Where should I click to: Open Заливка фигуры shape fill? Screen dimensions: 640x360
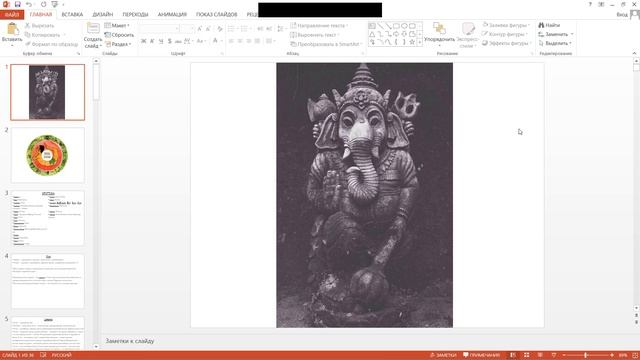506,25
